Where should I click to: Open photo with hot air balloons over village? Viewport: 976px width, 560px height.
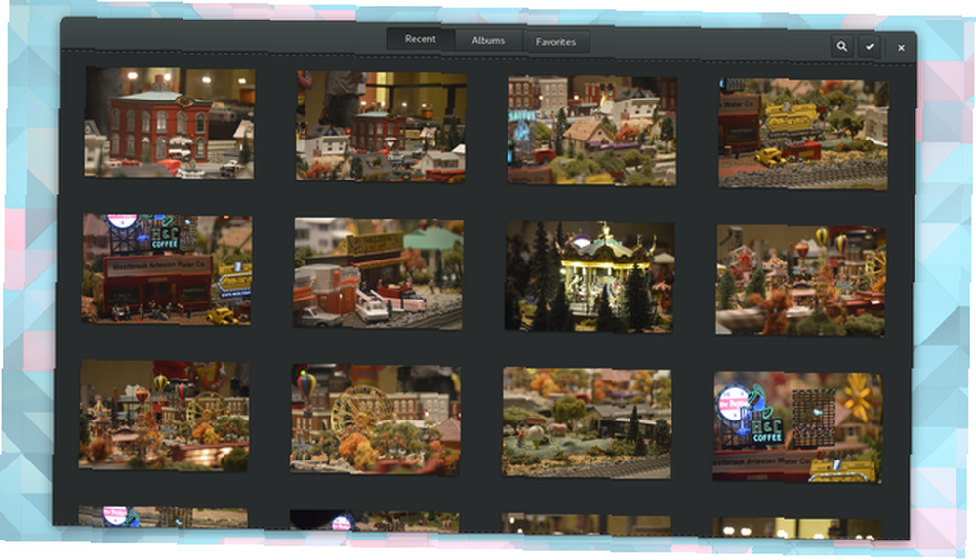800,281
